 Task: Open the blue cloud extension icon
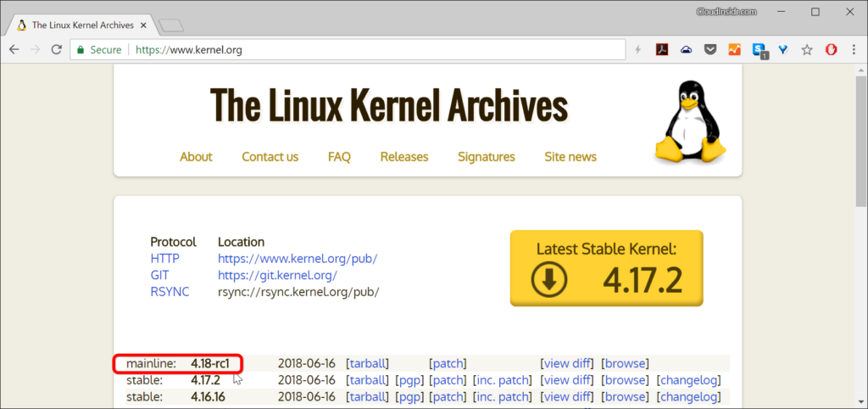click(687, 50)
